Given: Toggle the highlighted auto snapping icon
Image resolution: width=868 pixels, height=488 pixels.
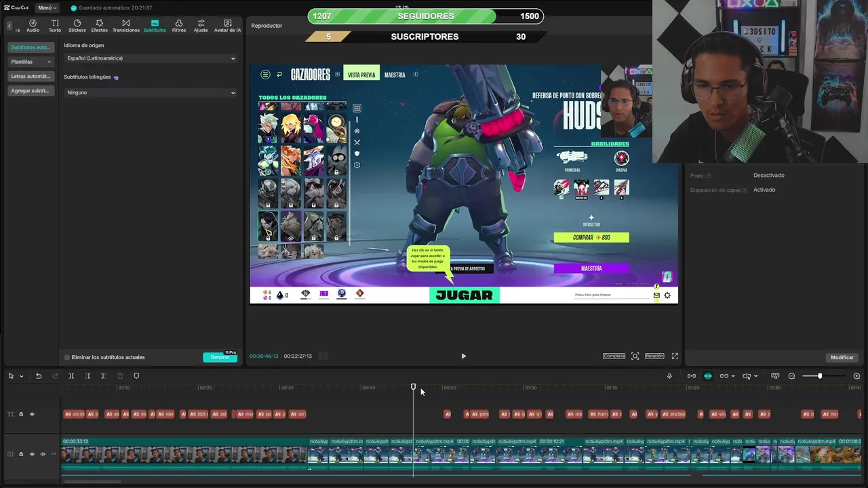Looking at the screenshot, I should [x=708, y=375].
